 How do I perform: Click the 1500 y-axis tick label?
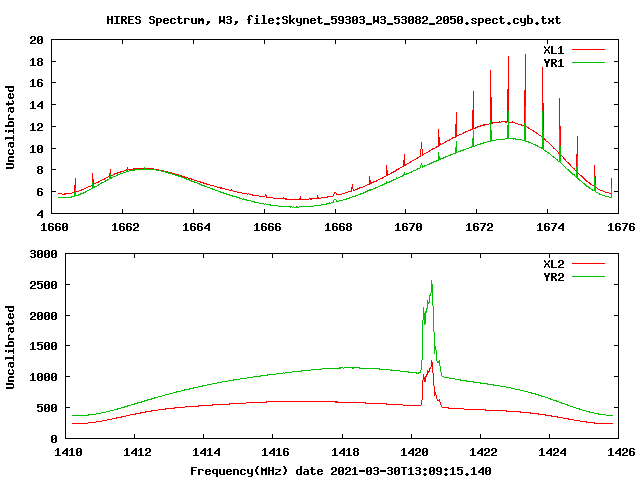(43, 346)
